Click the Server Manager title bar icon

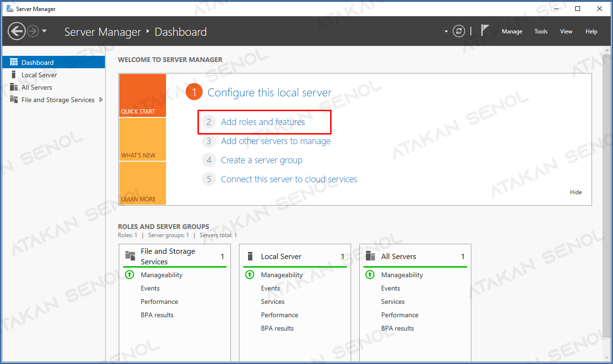point(10,9)
